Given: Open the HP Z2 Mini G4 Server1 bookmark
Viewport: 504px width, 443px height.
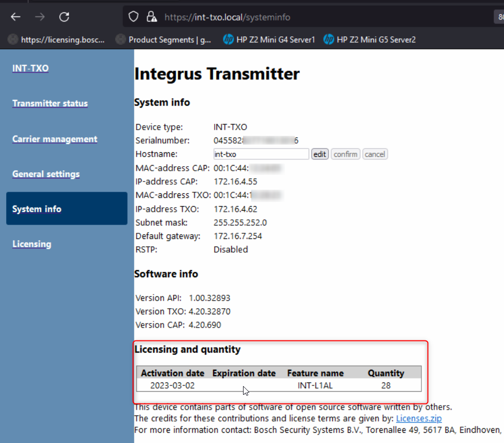Looking at the screenshot, I should 269,39.
